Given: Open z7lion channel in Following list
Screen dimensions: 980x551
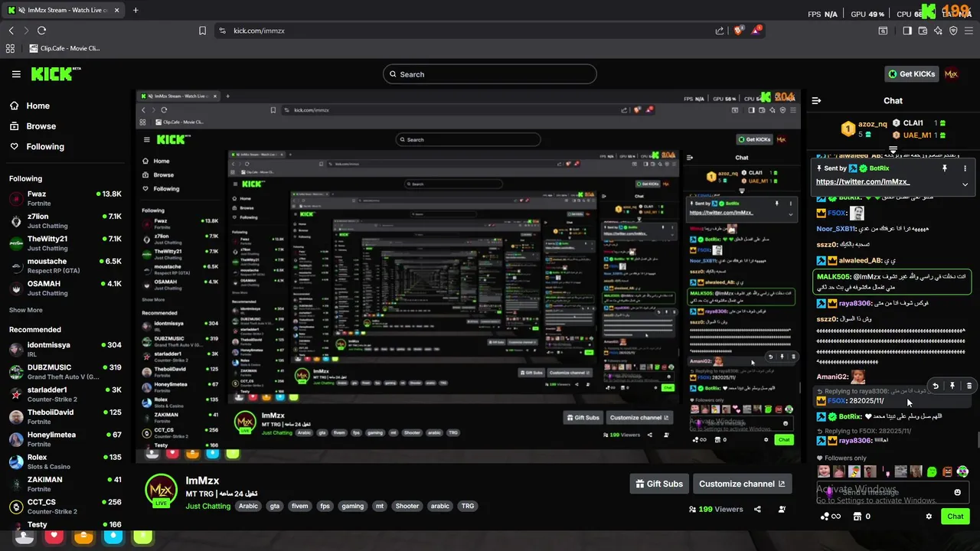Looking at the screenshot, I should [x=65, y=220].
